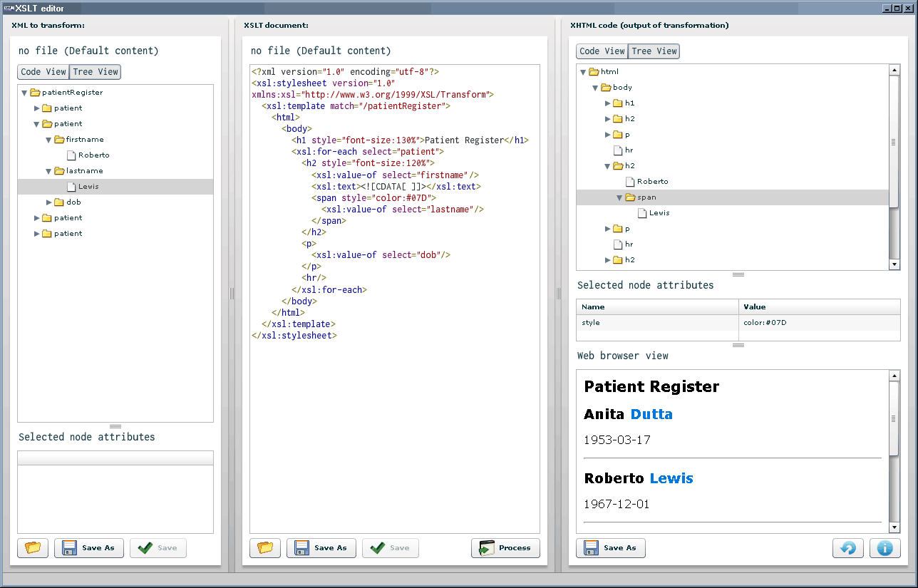The image size is (918, 588).
Task: Collapse the patientRegister root node
Action: [25, 93]
